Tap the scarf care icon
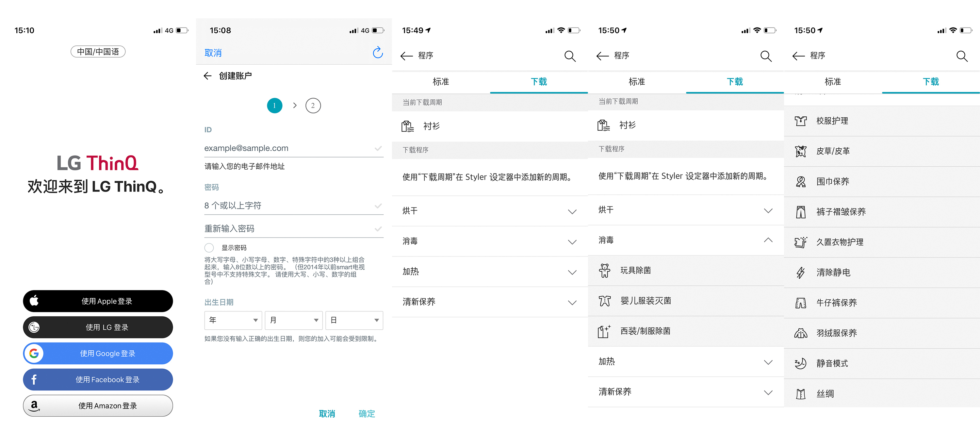The image size is (980, 433). pyautogui.click(x=800, y=181)
